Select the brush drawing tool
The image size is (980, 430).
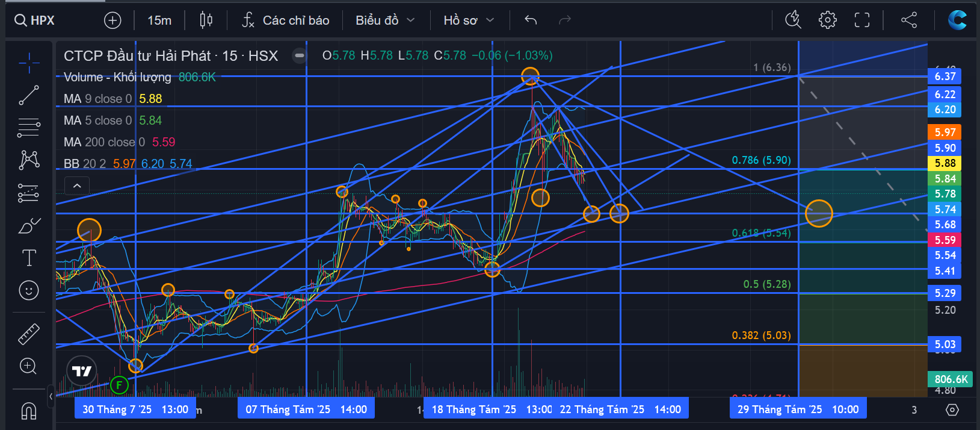pos(29,225)
